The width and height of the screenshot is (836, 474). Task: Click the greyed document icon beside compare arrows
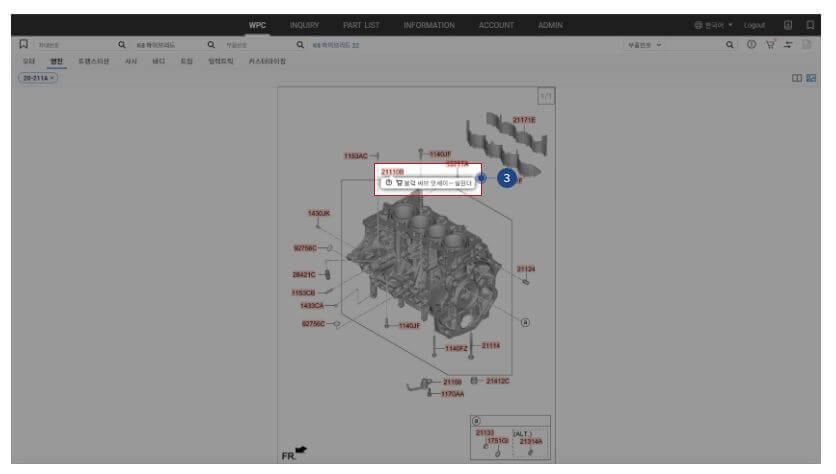click(807, 45)
